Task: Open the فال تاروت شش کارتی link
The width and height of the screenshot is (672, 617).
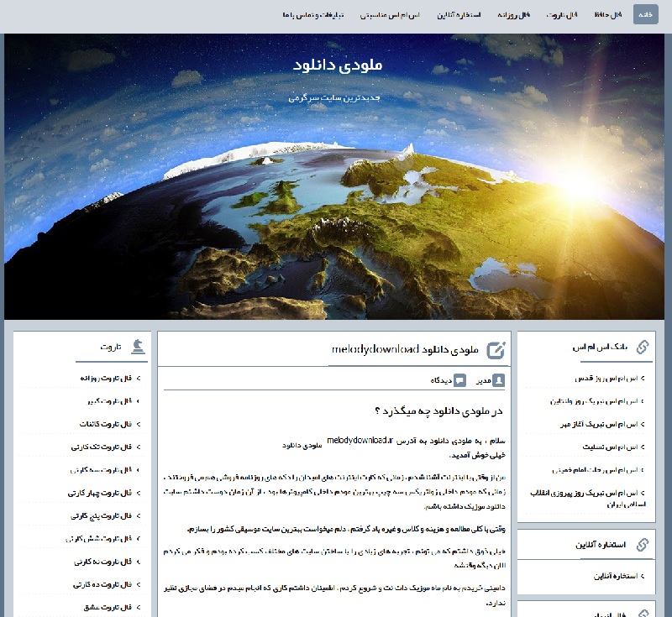Action: coord(99,539)
